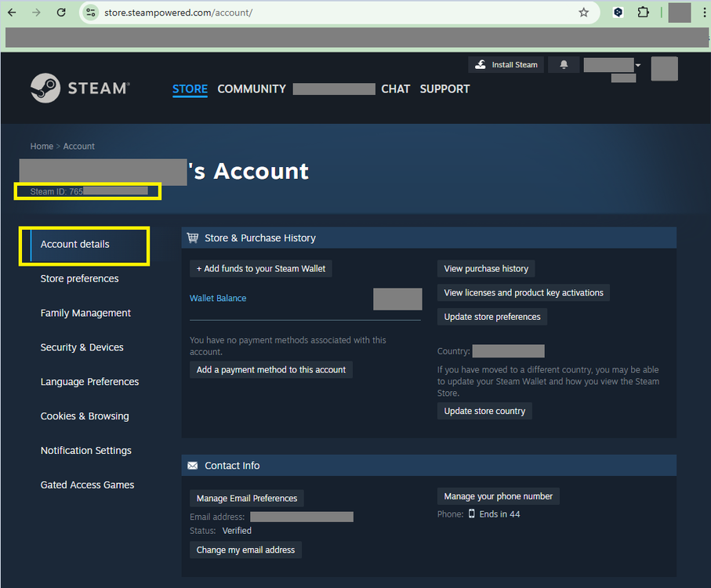The width and height of the screenshot is (711, 588).
Task: Go to SUPPORT in top navigation
Action: pyautogui.click(x=444, y=89)
